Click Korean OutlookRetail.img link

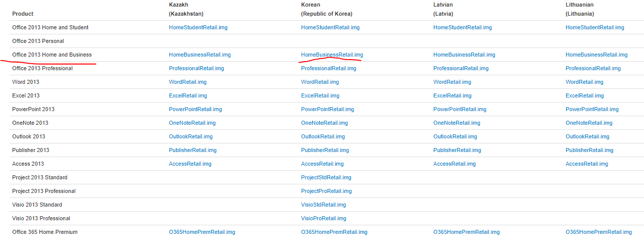323,136
